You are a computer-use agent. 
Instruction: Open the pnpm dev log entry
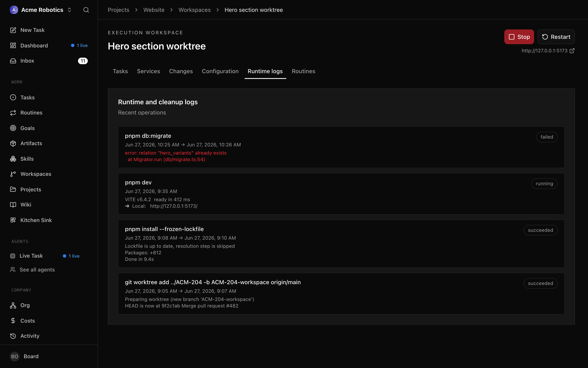point(341,194)
